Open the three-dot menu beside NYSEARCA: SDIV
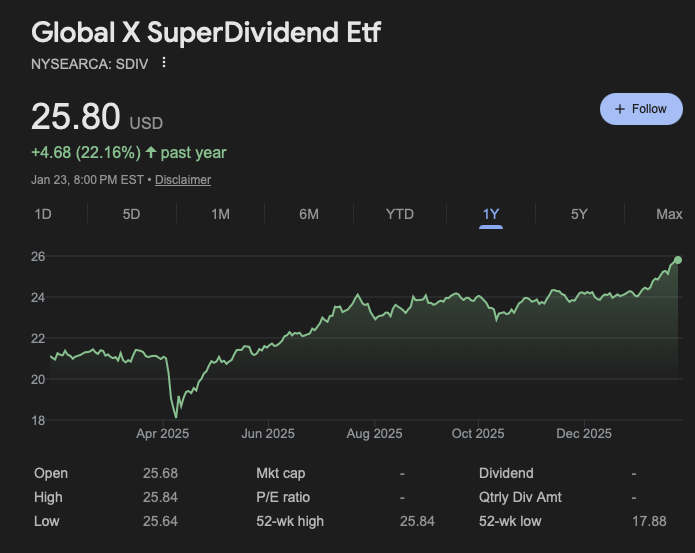 [x=164, y=62]
